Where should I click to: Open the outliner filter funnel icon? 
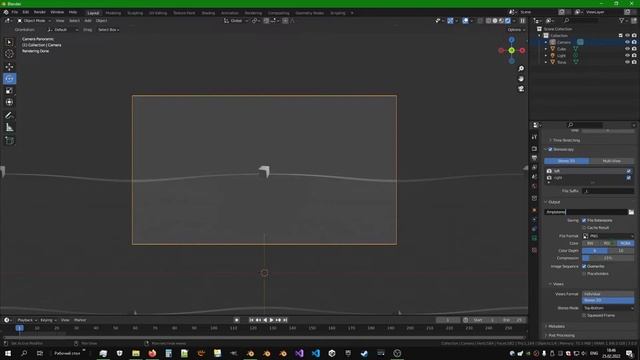pyautogui.click(x=622, y=20)
